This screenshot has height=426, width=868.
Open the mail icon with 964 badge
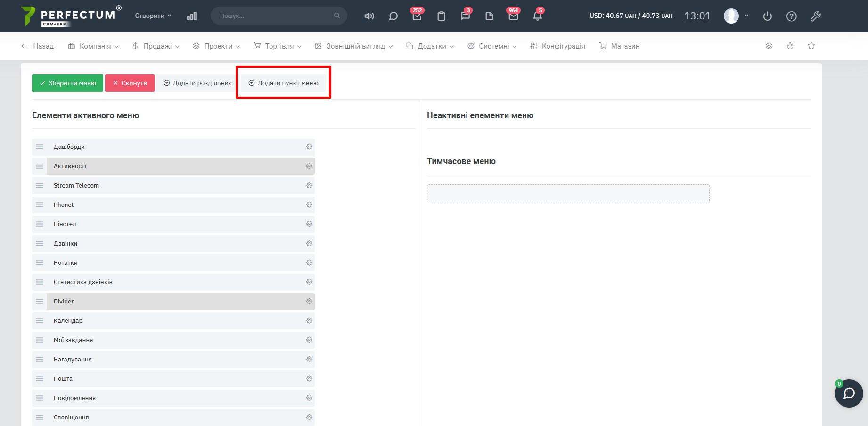[513, 16]
